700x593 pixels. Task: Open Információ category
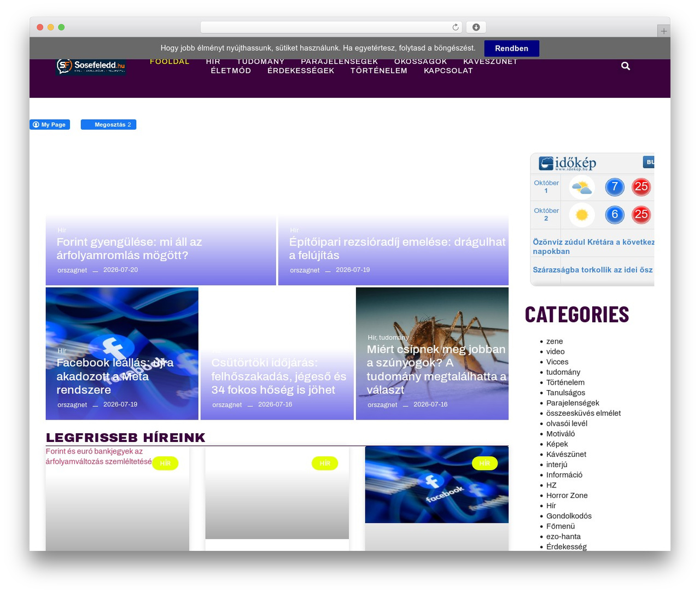pos(564,475)
